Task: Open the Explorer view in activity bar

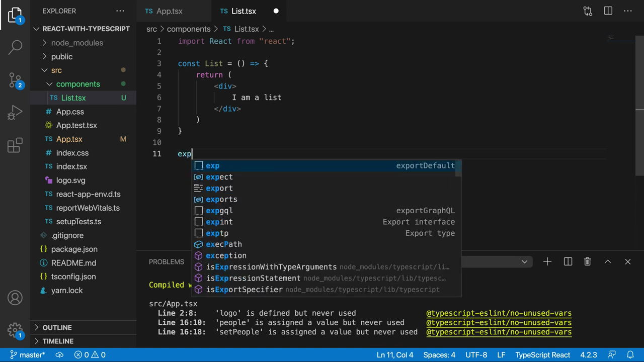Action: pyautogui.click(x=15, y=15)
